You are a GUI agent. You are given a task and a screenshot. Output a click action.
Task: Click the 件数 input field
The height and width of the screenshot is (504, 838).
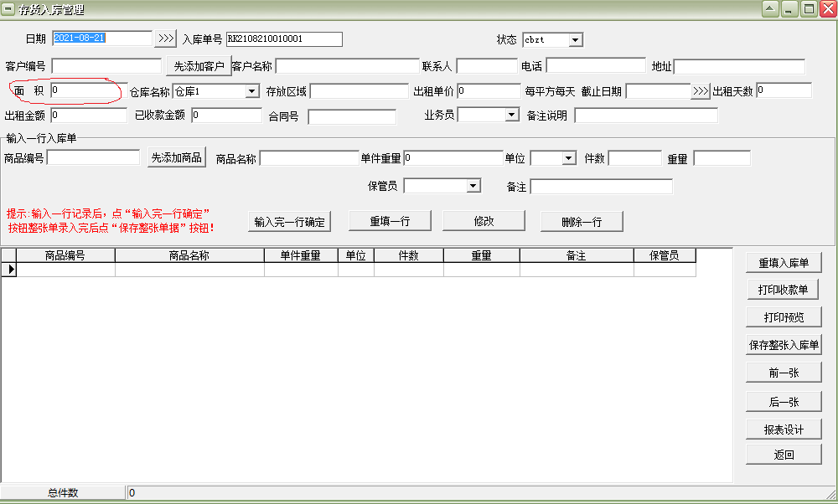pos(635,158)
